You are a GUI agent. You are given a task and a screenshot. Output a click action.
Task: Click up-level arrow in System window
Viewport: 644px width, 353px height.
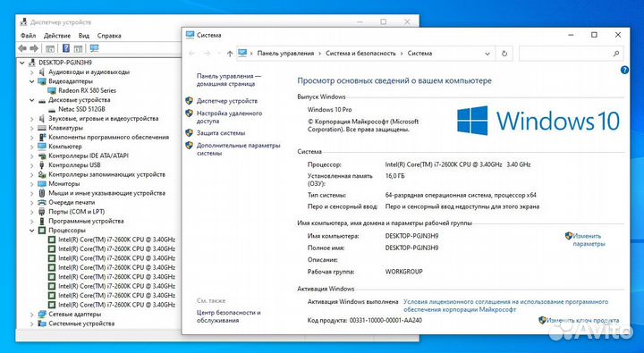[230, 54]
